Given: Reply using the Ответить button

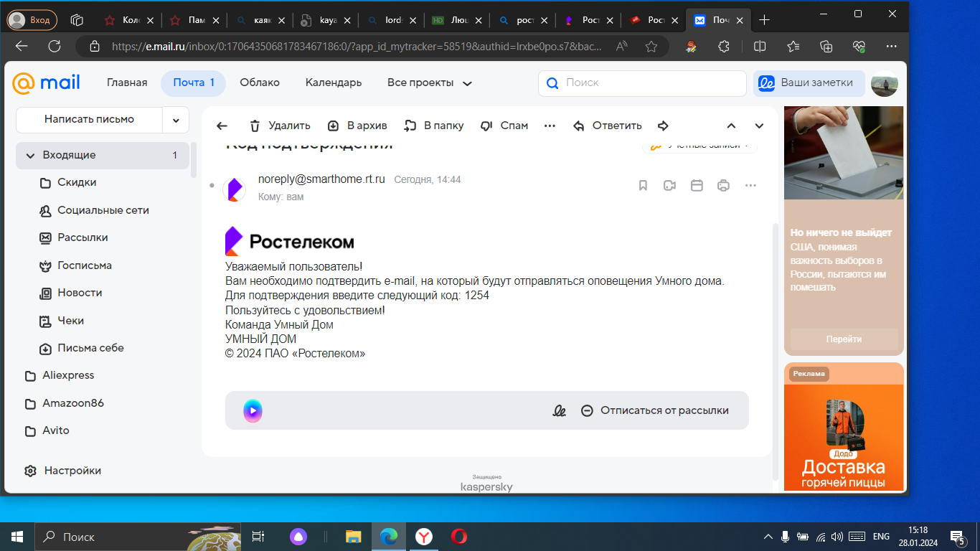Looking at the screenshot, I should tap(608, 126).
